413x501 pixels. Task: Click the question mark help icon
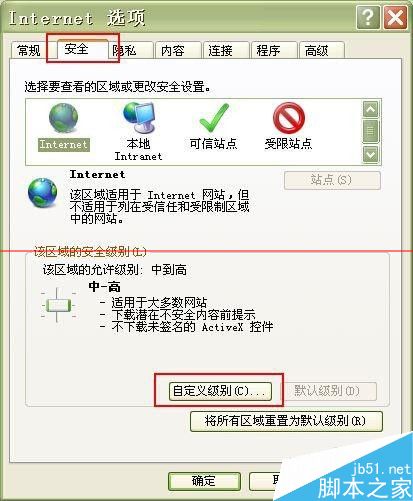coord(368,17)
